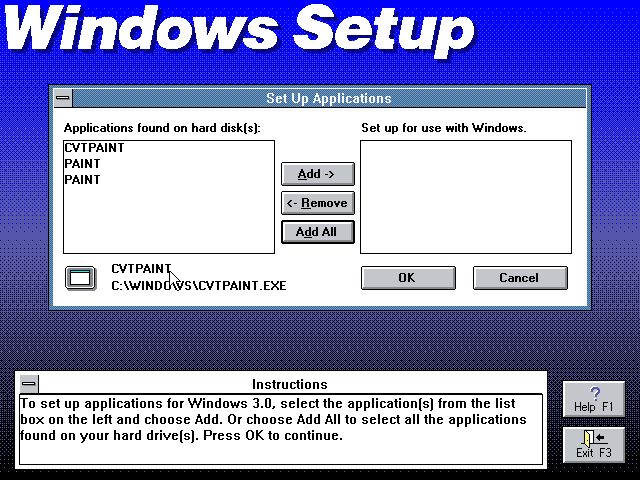This screenshot has width=640, height=480.
Task: Click the Instructions window title bar
Action: 289,384
